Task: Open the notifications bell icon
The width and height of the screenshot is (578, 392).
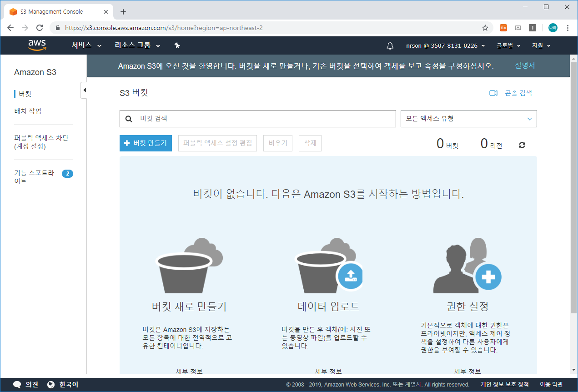Action: coord(390,45)
